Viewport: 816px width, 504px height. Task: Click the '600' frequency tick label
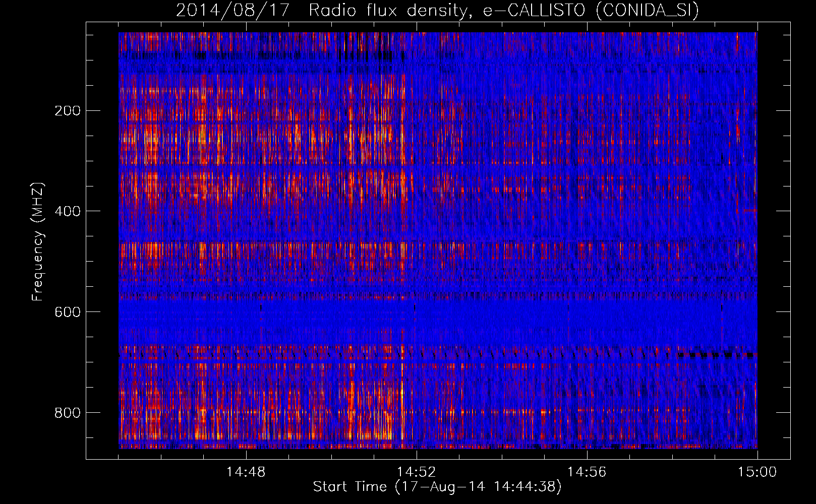click(x=68, y=312)
